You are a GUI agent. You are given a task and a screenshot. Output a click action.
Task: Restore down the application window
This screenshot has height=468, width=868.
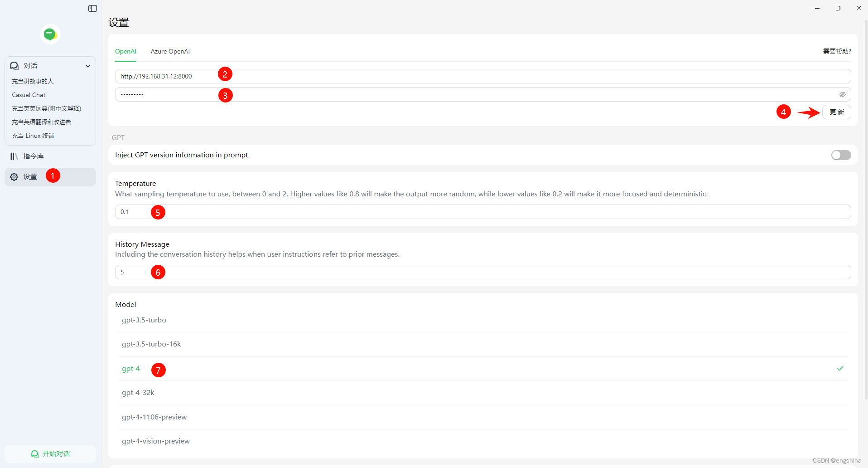pyautogui.click(x=838, y=8)
